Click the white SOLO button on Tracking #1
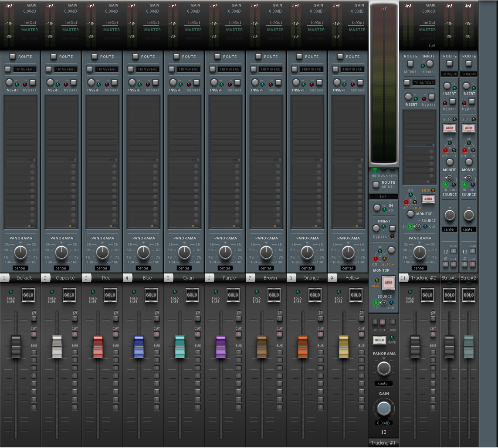This screenshot has width=498, height=448. click(379, 340)
